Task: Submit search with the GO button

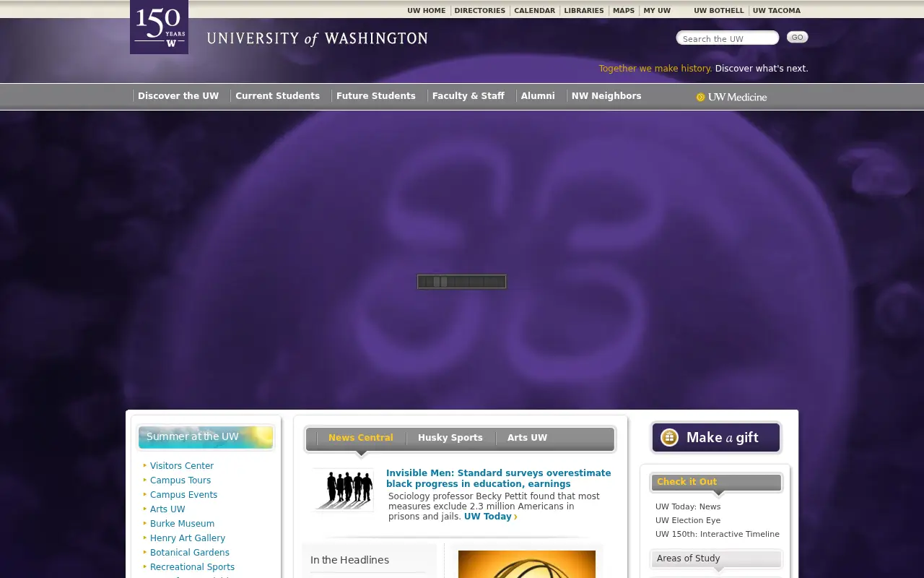Action: [x=797, y=38]
